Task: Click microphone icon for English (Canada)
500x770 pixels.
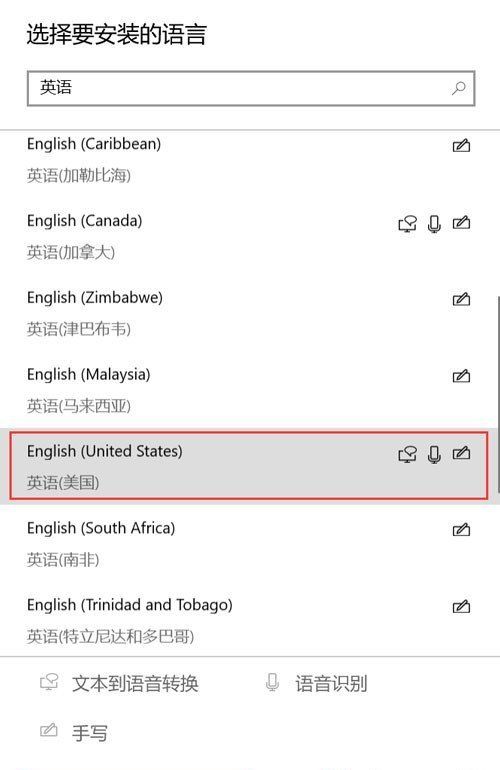Action: pos(434,224)
